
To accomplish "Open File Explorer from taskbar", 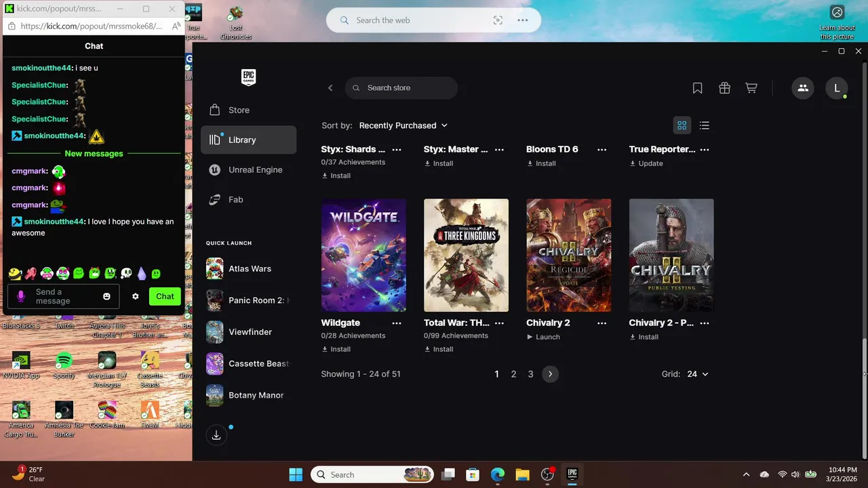I will (522, 474).
